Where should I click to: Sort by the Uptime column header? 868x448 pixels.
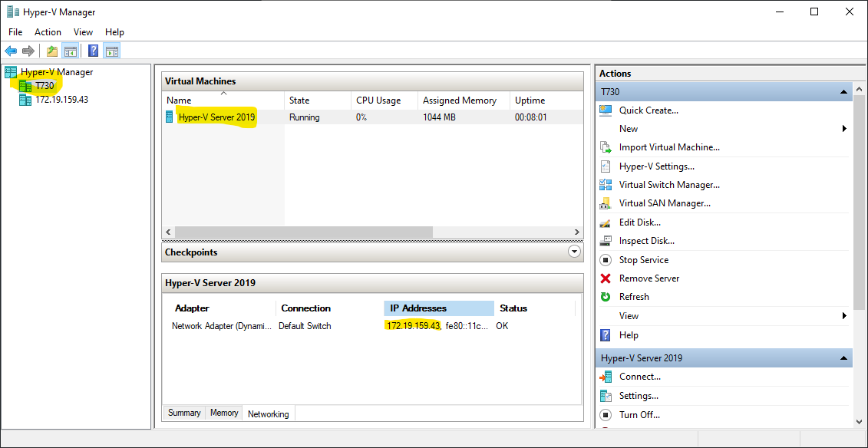(x=546, y=100)
